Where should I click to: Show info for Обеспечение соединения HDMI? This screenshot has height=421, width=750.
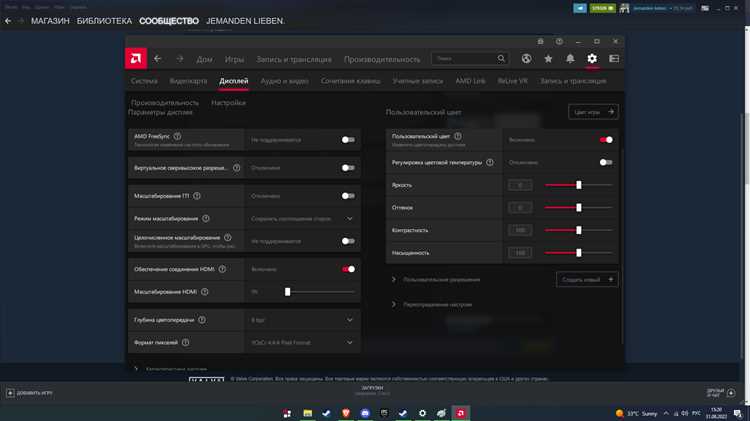click(222, 269)
